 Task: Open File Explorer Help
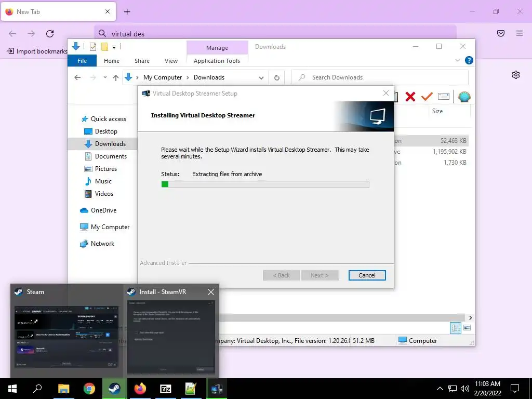coord(469,60)
